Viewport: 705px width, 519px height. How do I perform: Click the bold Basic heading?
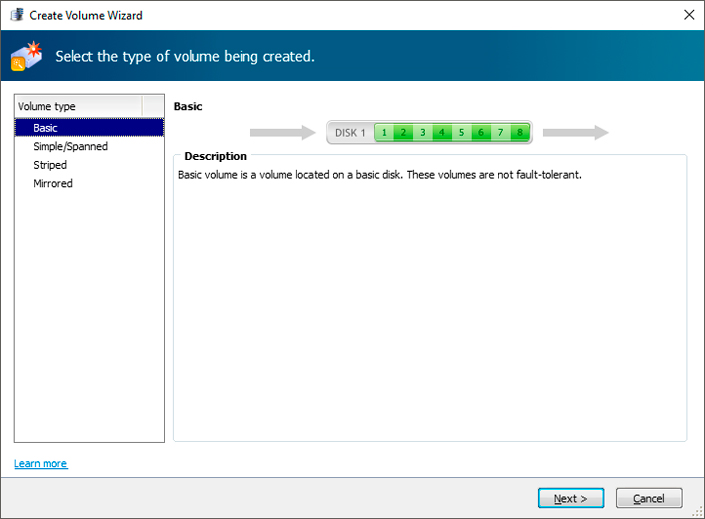tap(188, 107)
